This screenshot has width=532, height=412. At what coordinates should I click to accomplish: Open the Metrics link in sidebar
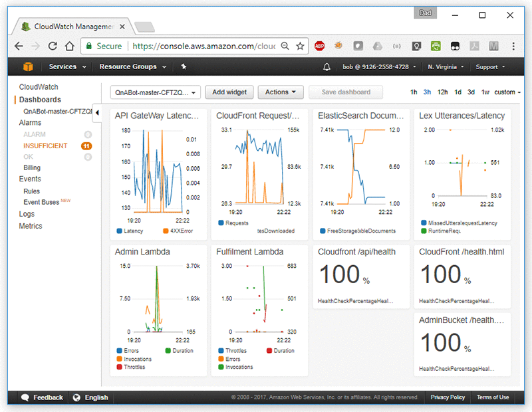pos(31,226)
